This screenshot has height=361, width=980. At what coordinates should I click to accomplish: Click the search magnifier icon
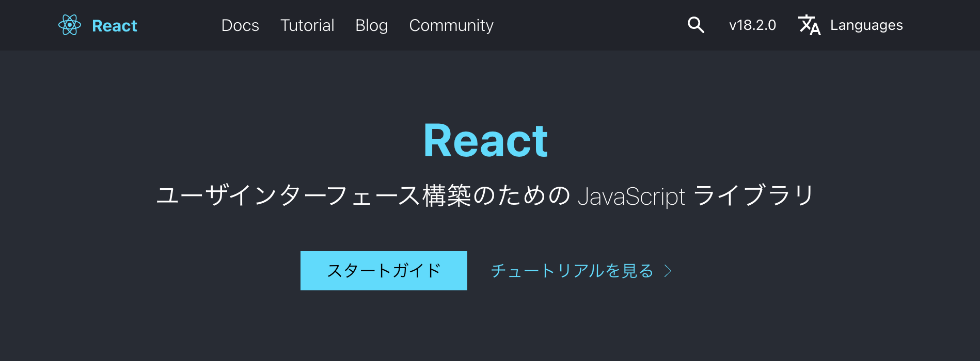(x=696, y=25)
